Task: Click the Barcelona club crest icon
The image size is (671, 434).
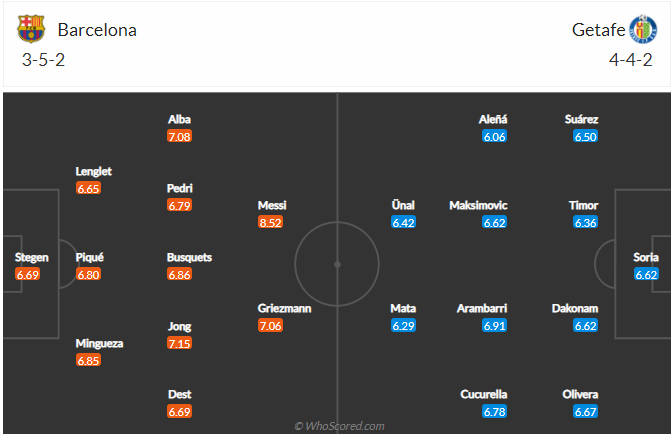Action: [x=31, y=29]
